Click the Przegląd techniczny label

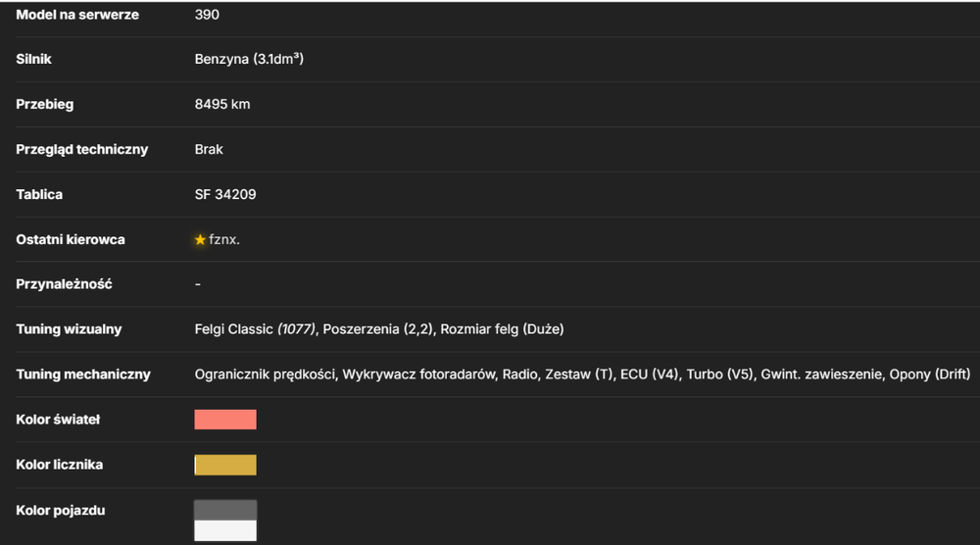pyautogui.click(x=82, y=149)
